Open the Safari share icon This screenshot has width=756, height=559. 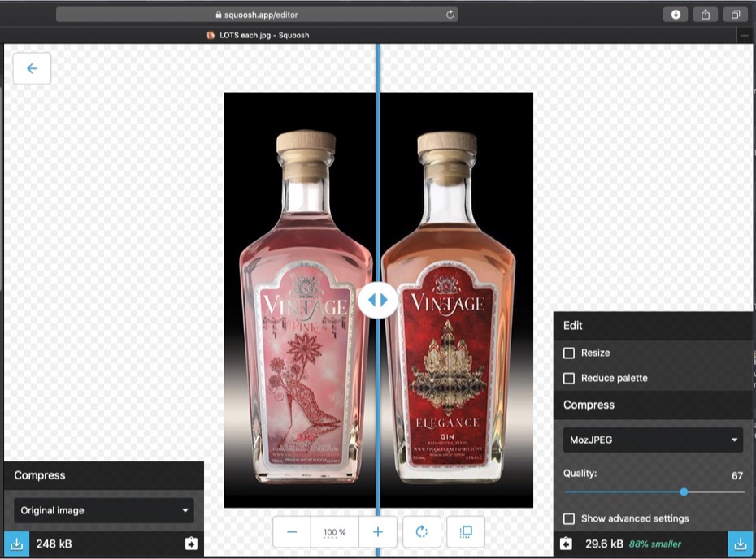(706, 15)
